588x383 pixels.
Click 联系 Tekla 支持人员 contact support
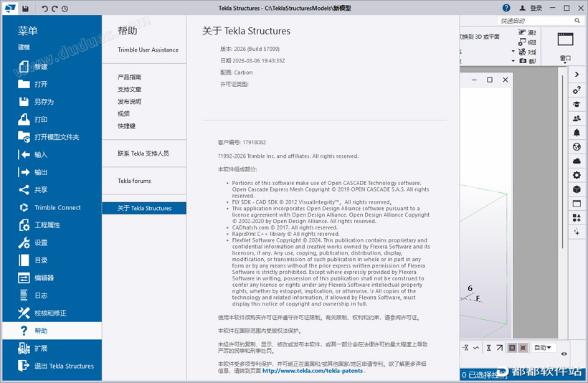(x=143, y=153)
